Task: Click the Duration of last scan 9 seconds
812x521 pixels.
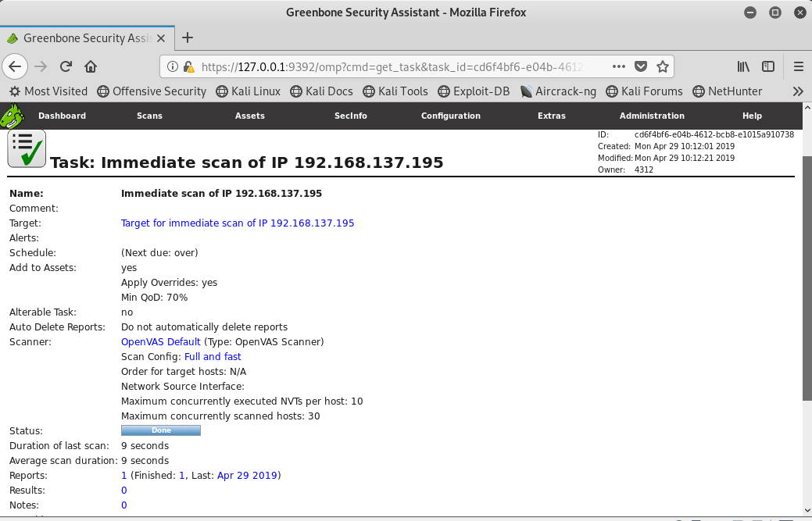Action: [x=145, y=446]
